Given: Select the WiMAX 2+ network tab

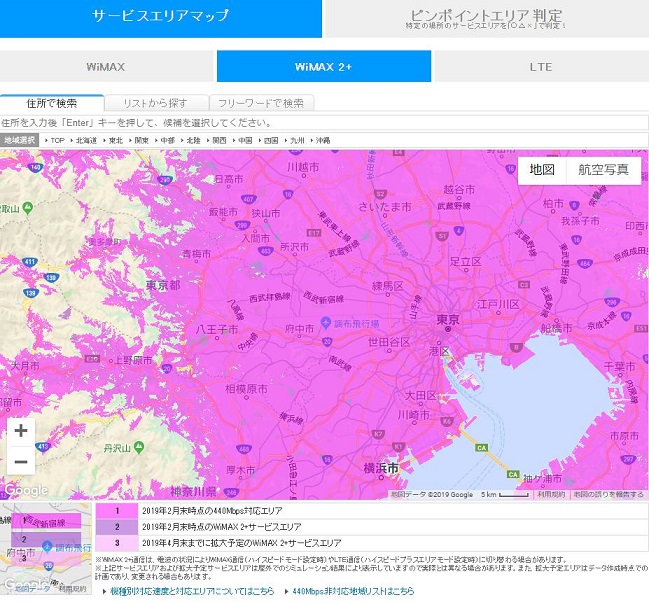Looking at the screenshot, I should tap(324, 67).
